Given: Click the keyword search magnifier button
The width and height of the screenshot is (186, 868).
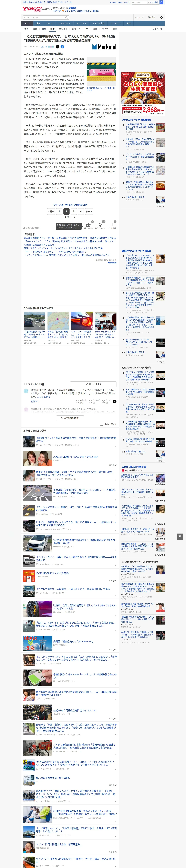Looking at the screenshot, I should click(x=66, y=18).
